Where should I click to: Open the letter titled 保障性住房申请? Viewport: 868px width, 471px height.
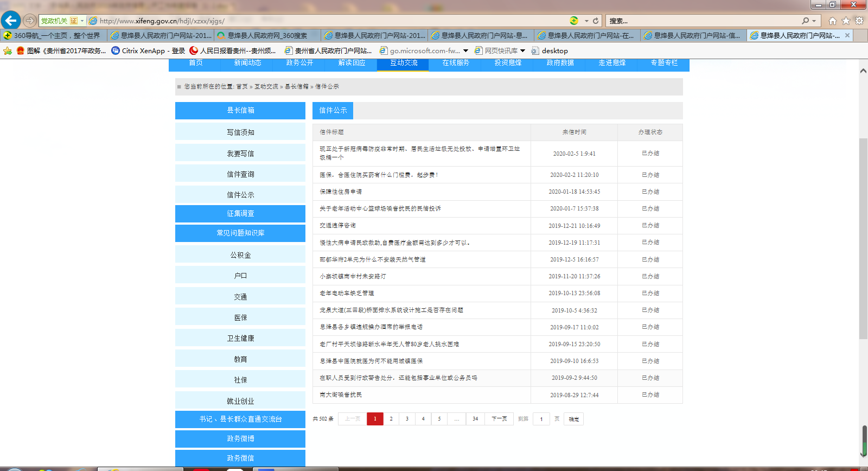pos(341,192)
